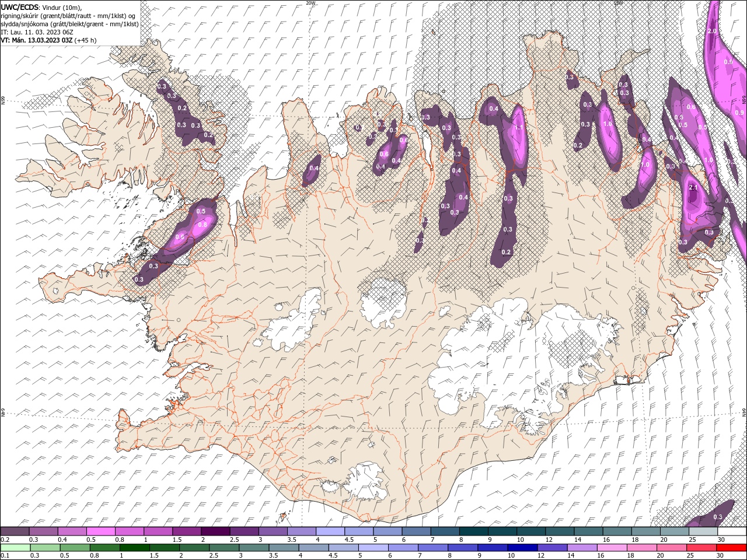Viewport: 747px width, 560px height.
Task: Click the rain legend swatch between 0.1 and 0.3
Action: 16,547
